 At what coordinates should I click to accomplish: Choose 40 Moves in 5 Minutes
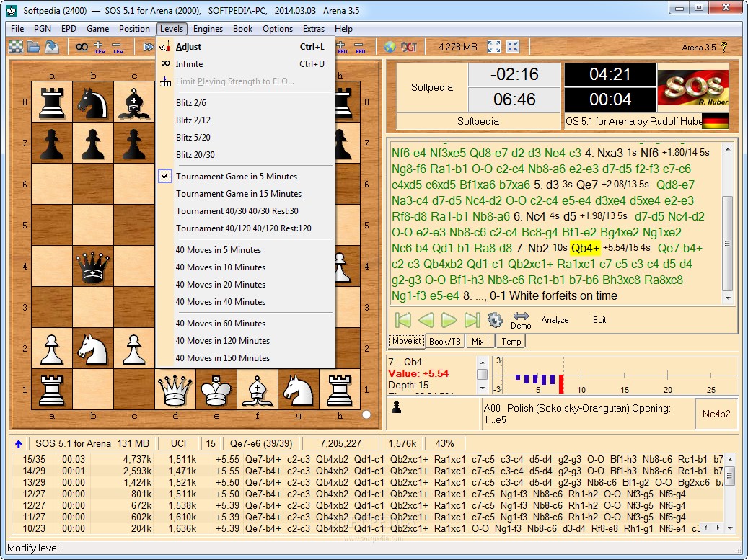click(x=245, y=250)
